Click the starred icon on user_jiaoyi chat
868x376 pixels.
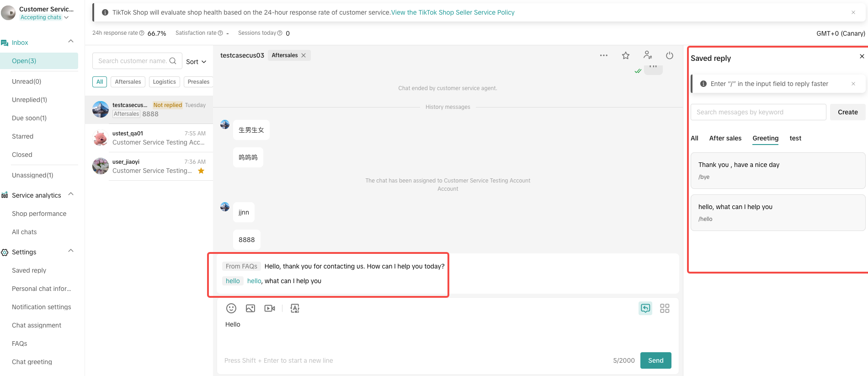(201, 171)
